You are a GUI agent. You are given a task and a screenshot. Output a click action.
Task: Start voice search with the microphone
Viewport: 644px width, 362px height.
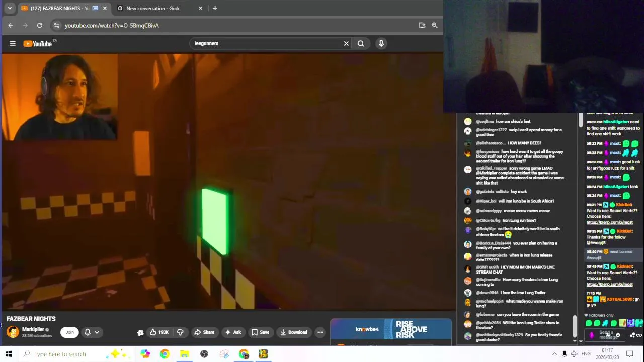381,44
